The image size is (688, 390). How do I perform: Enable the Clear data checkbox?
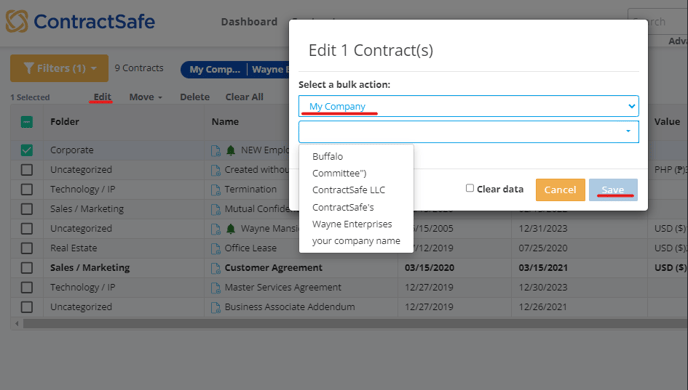(469, 188)
